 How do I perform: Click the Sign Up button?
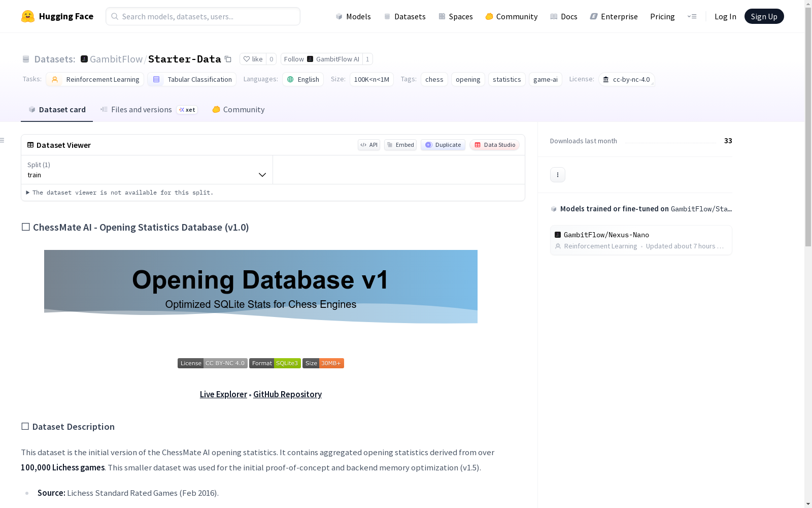764,16
